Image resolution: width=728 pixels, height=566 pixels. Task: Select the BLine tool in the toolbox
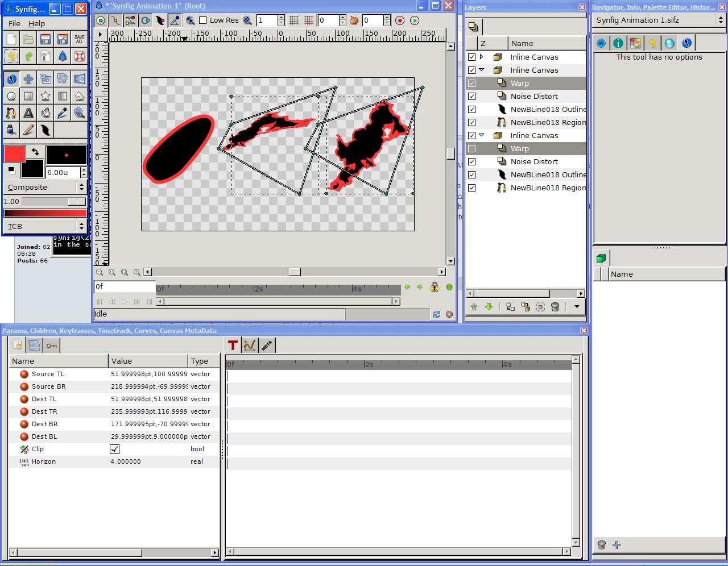[x=11, y=113]
